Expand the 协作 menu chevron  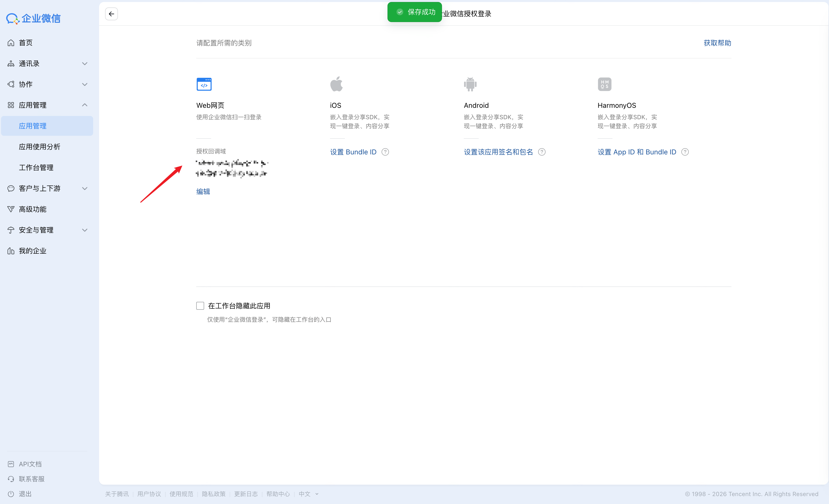pyautogui.click(x=85, y=84)
